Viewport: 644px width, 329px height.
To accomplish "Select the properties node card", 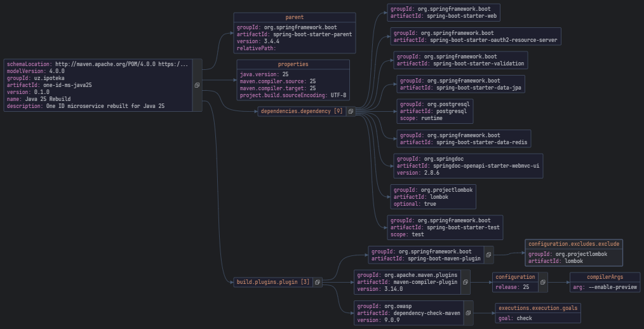I will click(x=293, y=80).
